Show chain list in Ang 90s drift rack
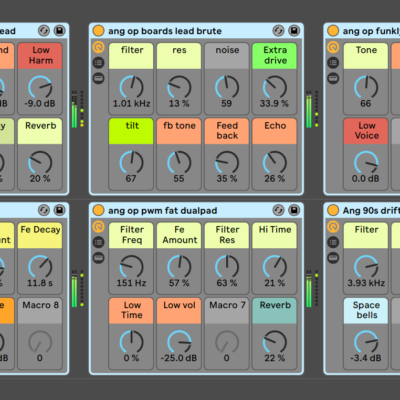The height and width of the screenshot is (400, 400). pyautogui.click(x=333, y=242)
